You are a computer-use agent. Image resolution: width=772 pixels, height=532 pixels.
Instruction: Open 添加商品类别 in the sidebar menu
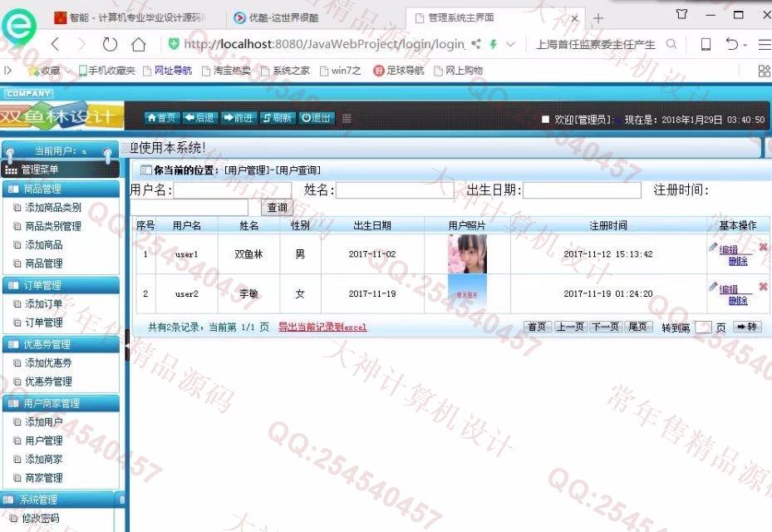pyautogui.click(x=53, y=208)
